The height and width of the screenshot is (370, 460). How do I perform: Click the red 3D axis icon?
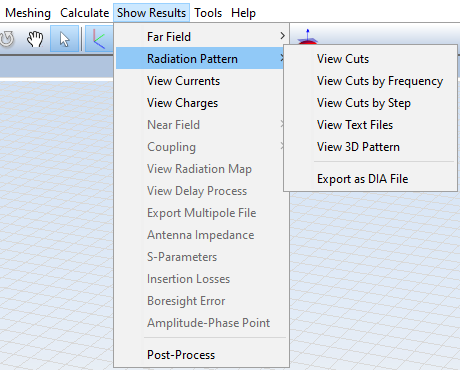(307, 37)
